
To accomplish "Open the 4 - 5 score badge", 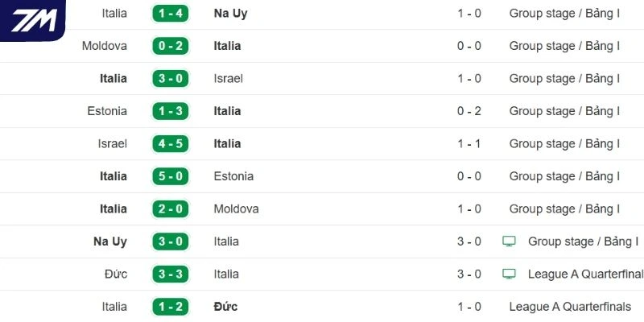I will click(x=171, y=143).
